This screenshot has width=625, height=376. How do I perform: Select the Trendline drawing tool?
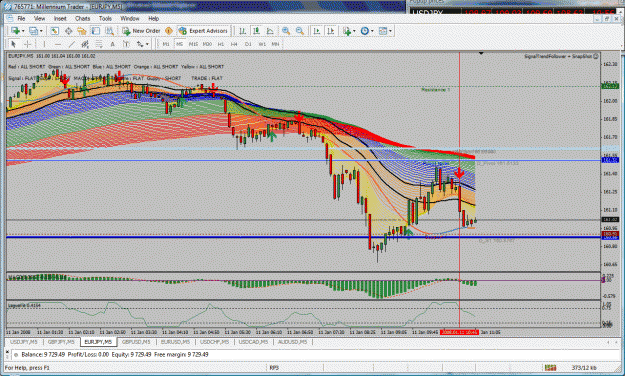pos(71,44)
